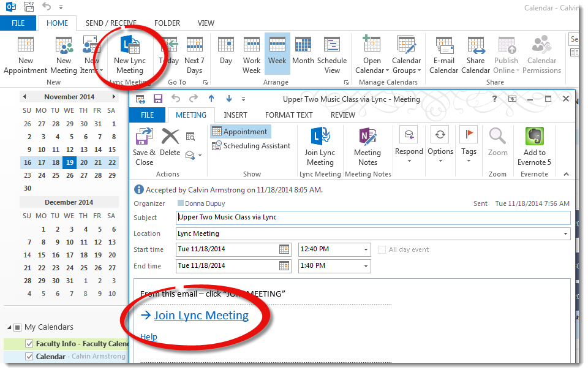Click save disk icon in meeting quick access toolbar
The image size is (588, 372).
[158, 99]
